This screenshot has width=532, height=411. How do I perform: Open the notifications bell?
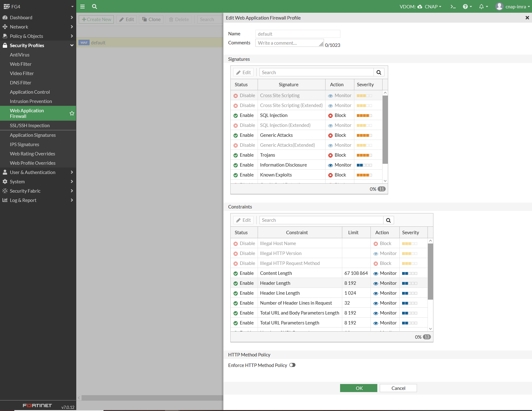(x=483, y=7)
